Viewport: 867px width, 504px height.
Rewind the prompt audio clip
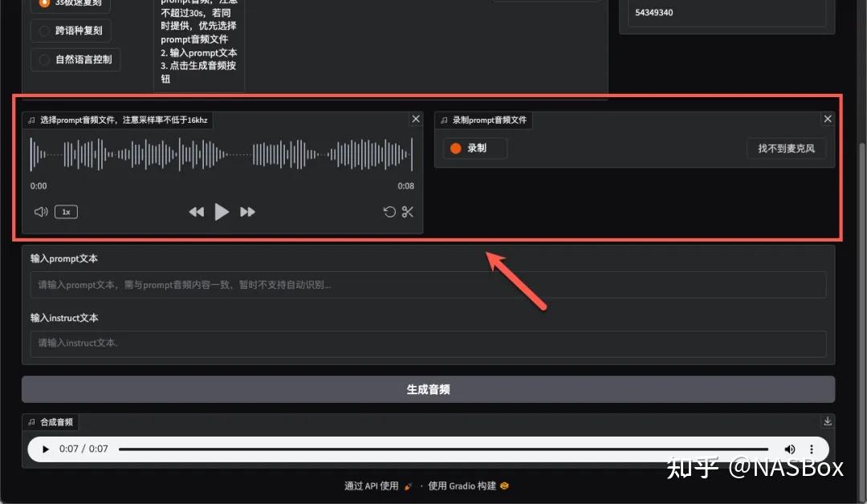[196, 212]
